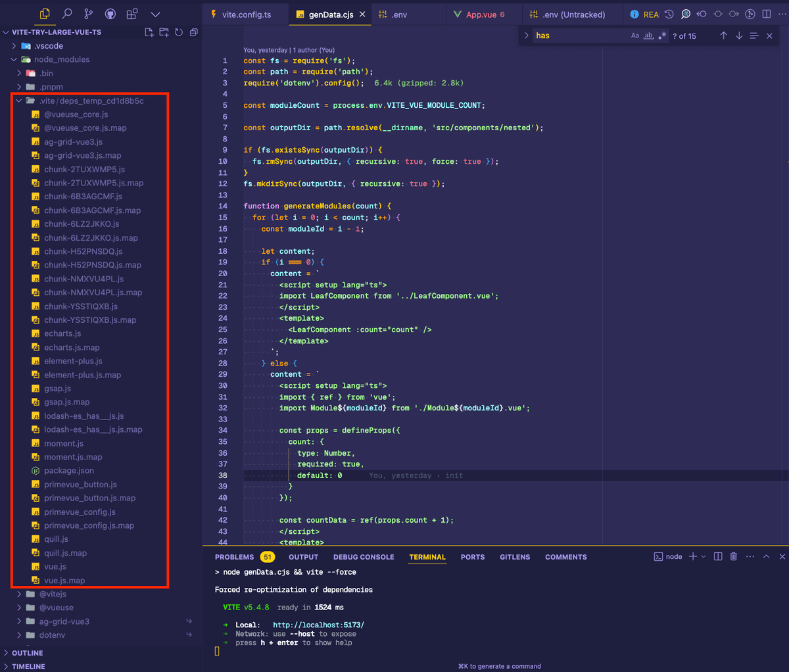Switch to the DEBUG CONSOLE panel tab

pyautogui.click(x=364, y=557)
